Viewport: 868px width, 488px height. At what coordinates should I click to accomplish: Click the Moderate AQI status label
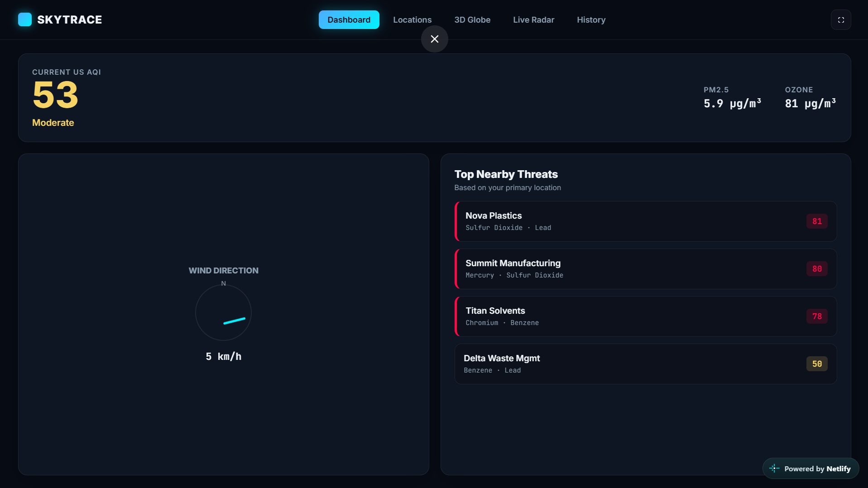pyautogui.click(x=53, y=123)
